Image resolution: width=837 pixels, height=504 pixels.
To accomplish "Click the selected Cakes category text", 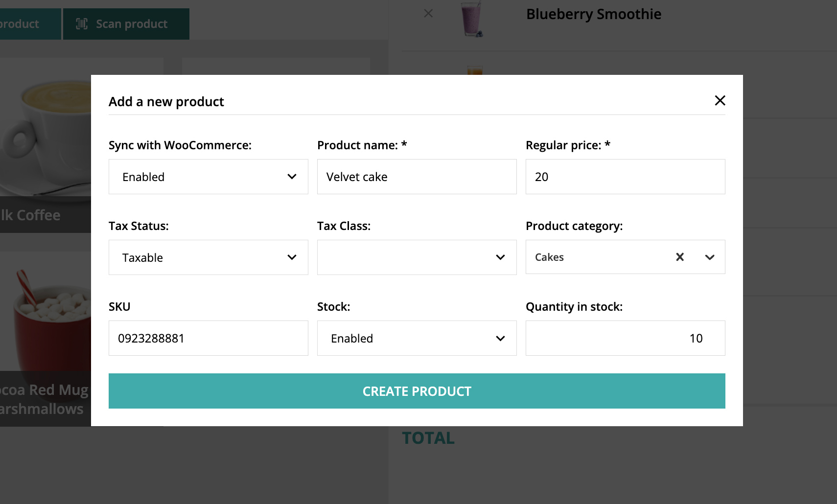I will tap(549, 257).
